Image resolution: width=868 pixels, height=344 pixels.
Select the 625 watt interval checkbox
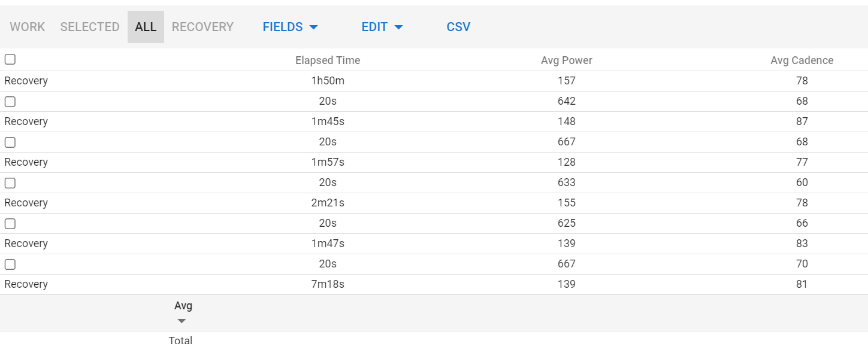(10, 224)
